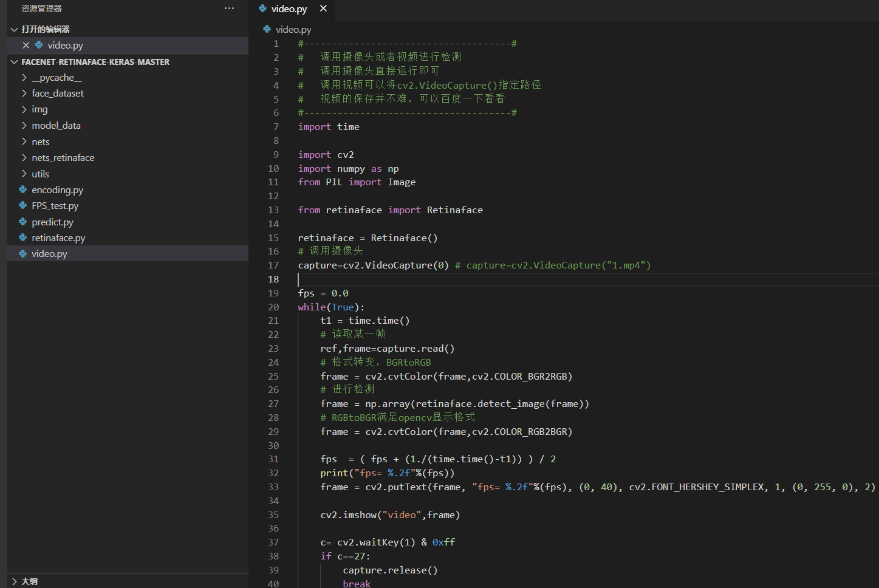This screenshot has height=588, width=879.
Task: Expand the nets folder
Action: [24, 142]
